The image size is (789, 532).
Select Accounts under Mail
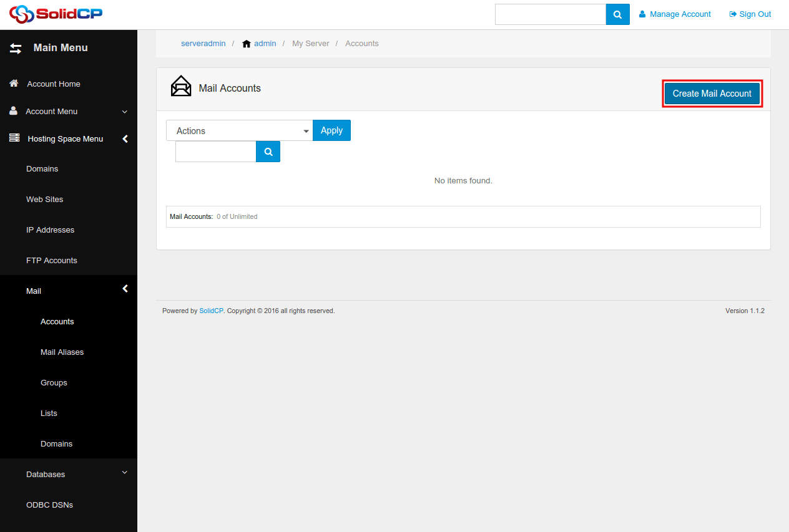(x=57, y=322)
